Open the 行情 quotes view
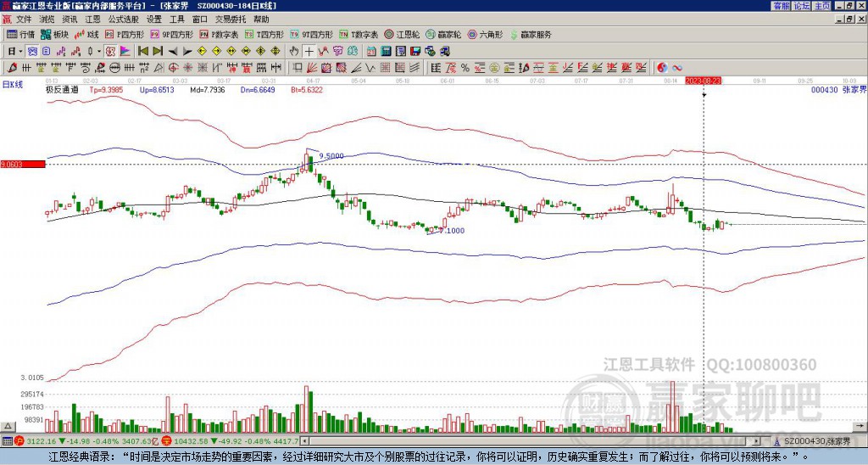The width and height of the screenshot is (868, 465). [20, 34]
